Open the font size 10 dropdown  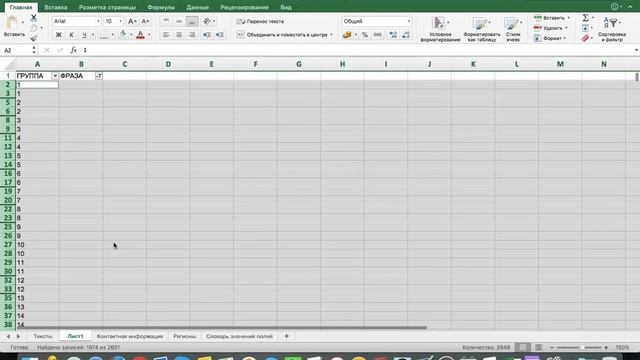tap(120, 21)
